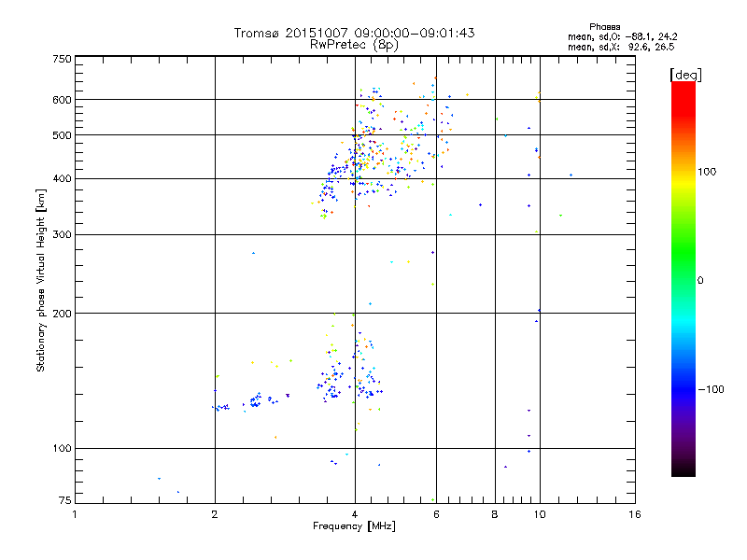
Task: Click the colorbar label '0'
Action: tap(700, 281)
